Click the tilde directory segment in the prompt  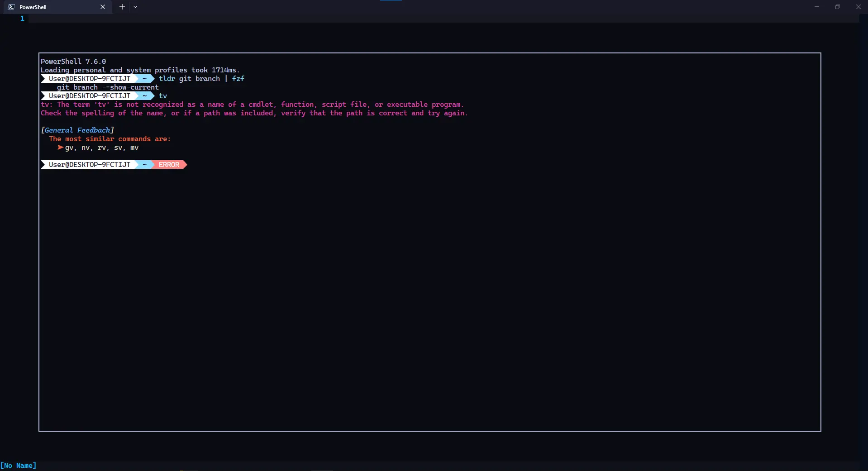coord(144,78)
